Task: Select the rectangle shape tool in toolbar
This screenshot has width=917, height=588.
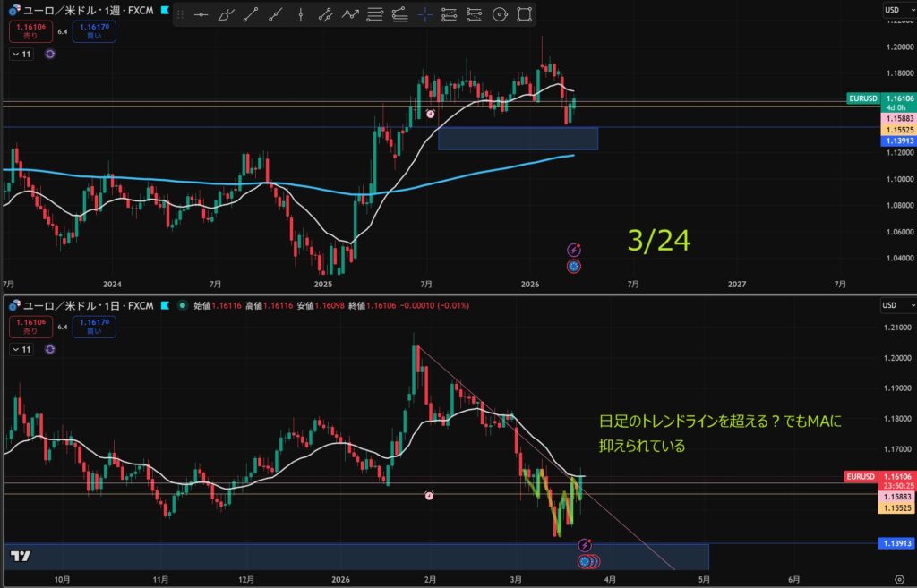Action: [x=525, y=14]
